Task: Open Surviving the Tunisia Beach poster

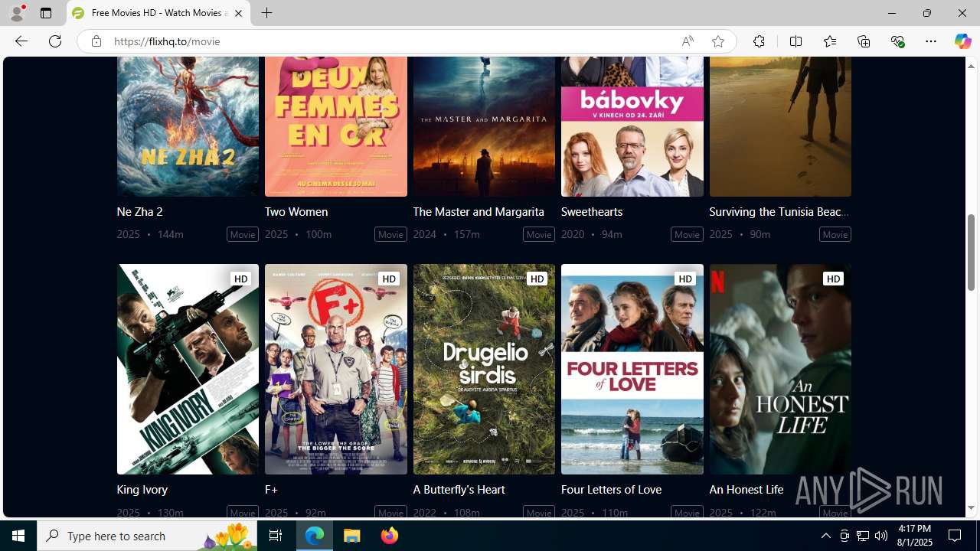Action: [780, 126]
